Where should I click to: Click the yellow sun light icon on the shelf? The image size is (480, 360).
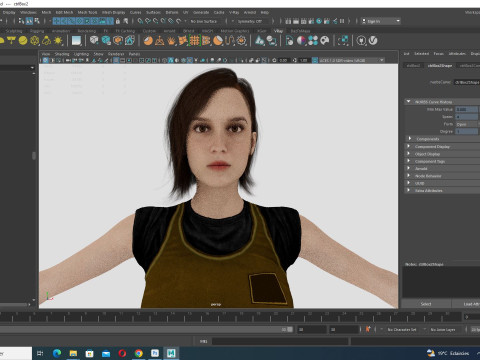58,41
